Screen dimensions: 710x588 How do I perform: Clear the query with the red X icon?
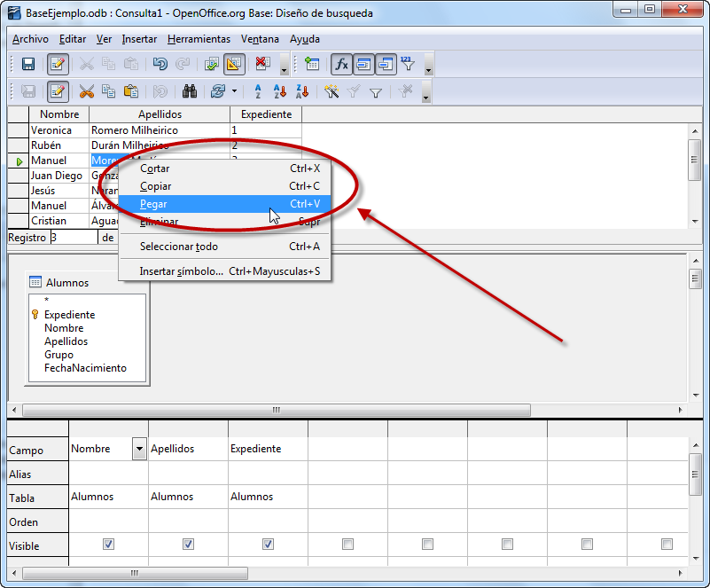[x=262, y=64]
